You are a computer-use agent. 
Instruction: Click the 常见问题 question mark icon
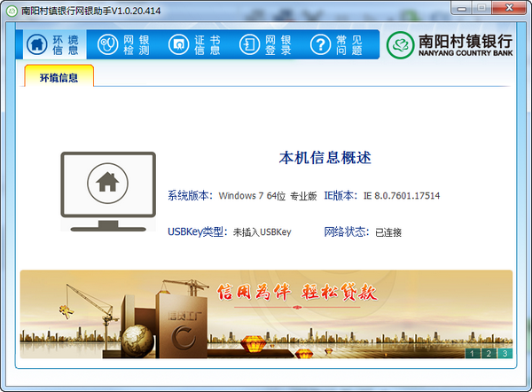pos(320,44)
